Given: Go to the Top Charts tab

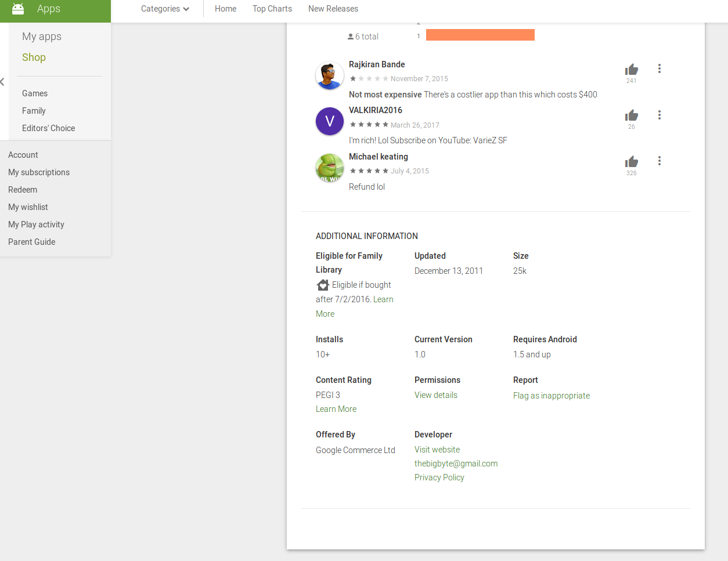Looking at the screenshot, I should click(x=272, y=9).
